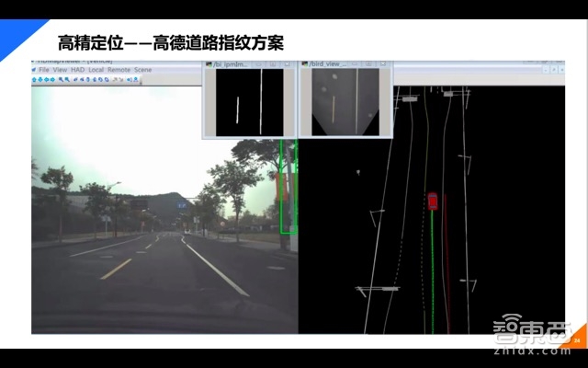
Task: Click the first magnifier zoom icon
Action: tap(62, 80)
